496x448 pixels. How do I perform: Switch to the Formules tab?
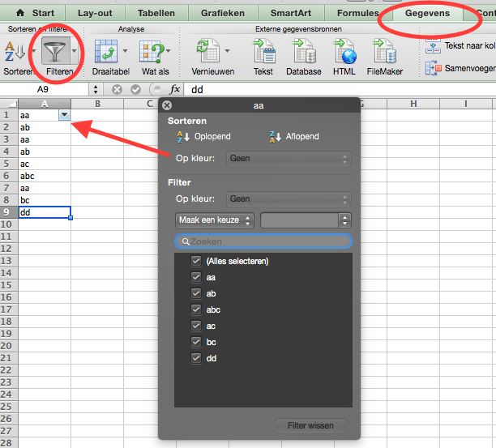click(357, 13)
